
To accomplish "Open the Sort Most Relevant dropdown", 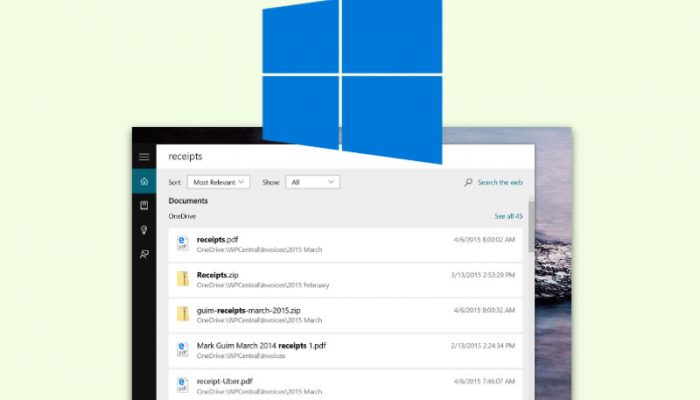I will (x=218, y=182).
